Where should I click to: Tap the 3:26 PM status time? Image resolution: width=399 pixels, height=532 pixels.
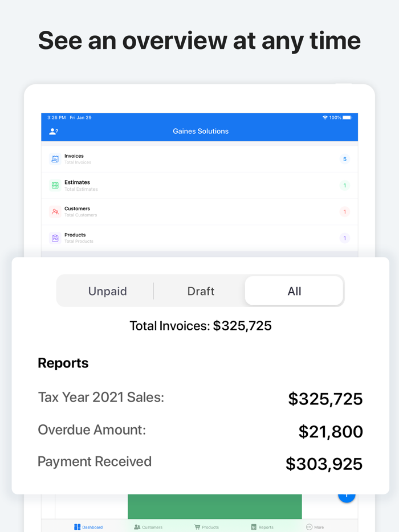click(x=56, y=117)
